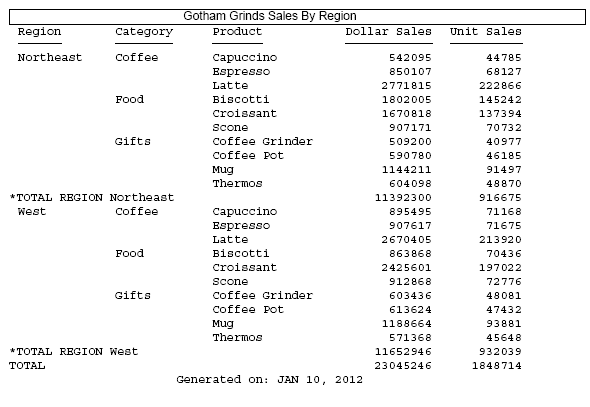The height and width of the screenshot is (407, 590).
Task: Select the Northeast Food category cell
Action: click(129, 100)
